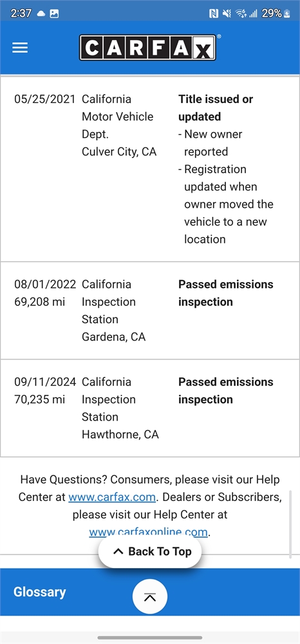This screenshot has height=644, width=300.
Task: Tap the cloud notification icon
Action: click(41, 14)
